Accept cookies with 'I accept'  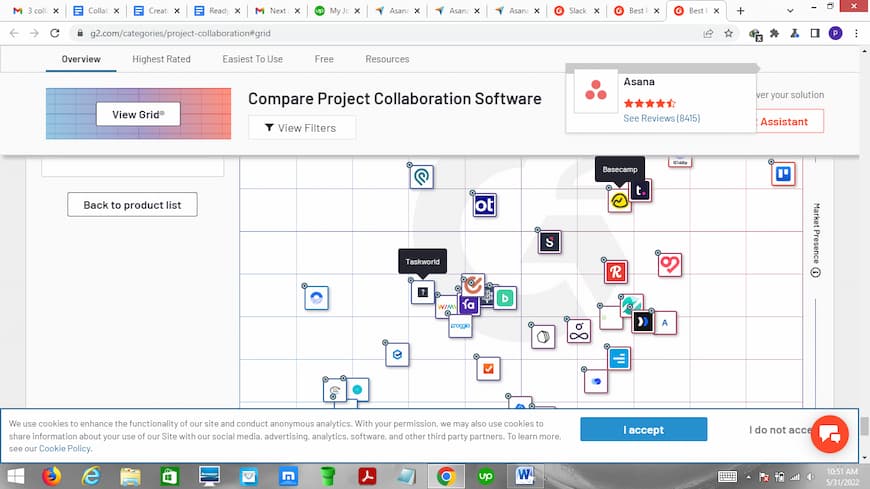click(x=644, y=430)
